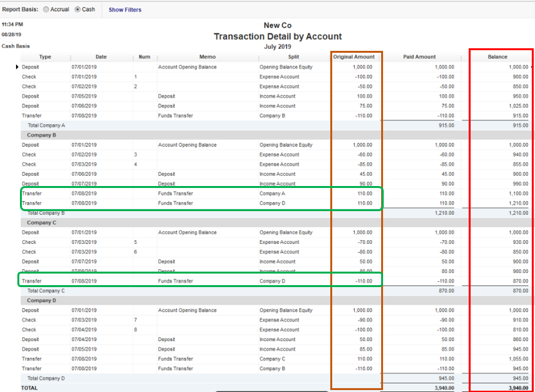This screenshot has height=392, width=535.
Task: Click the Total Company C row label
Action: click(x=46, y=291)
